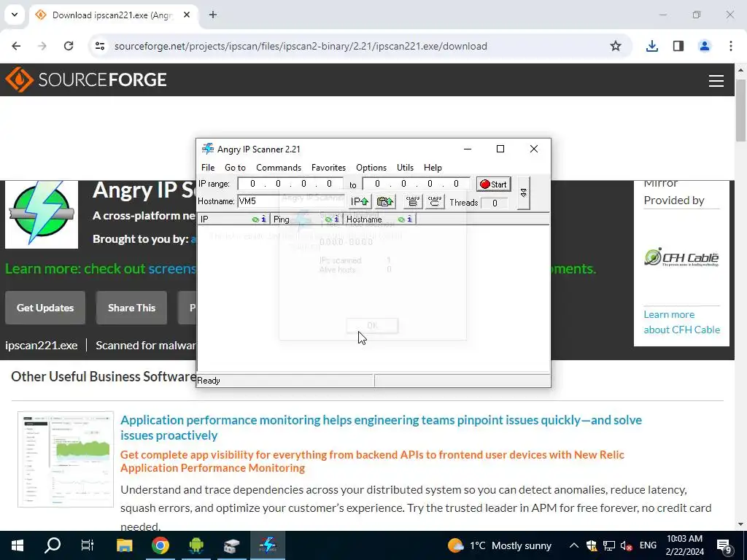Expand the scanner options double-arrow button
This screenshot has height=560, width=747.
523,192
